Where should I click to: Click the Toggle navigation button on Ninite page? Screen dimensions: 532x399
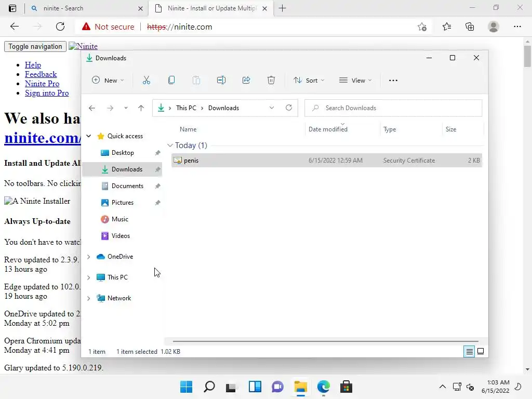coord(35,46)
